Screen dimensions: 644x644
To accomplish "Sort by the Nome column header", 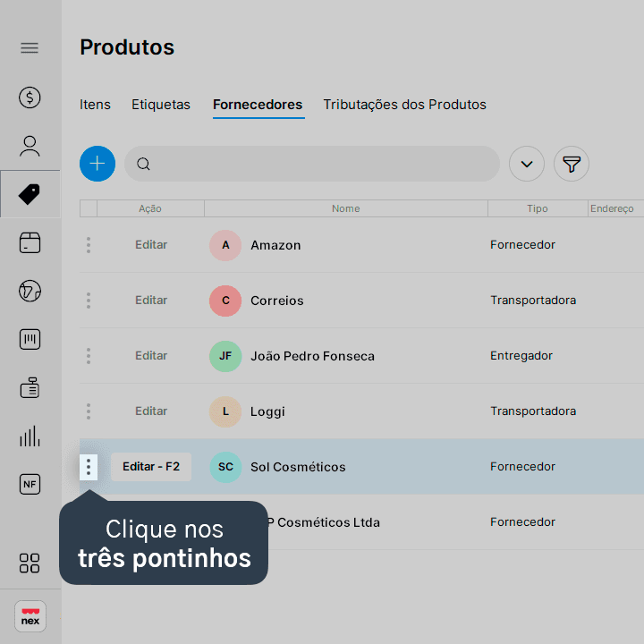I will [346, 208].
